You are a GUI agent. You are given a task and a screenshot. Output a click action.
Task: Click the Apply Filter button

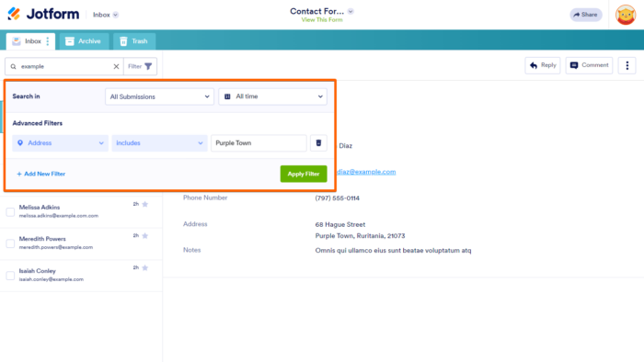click(304, 174)
